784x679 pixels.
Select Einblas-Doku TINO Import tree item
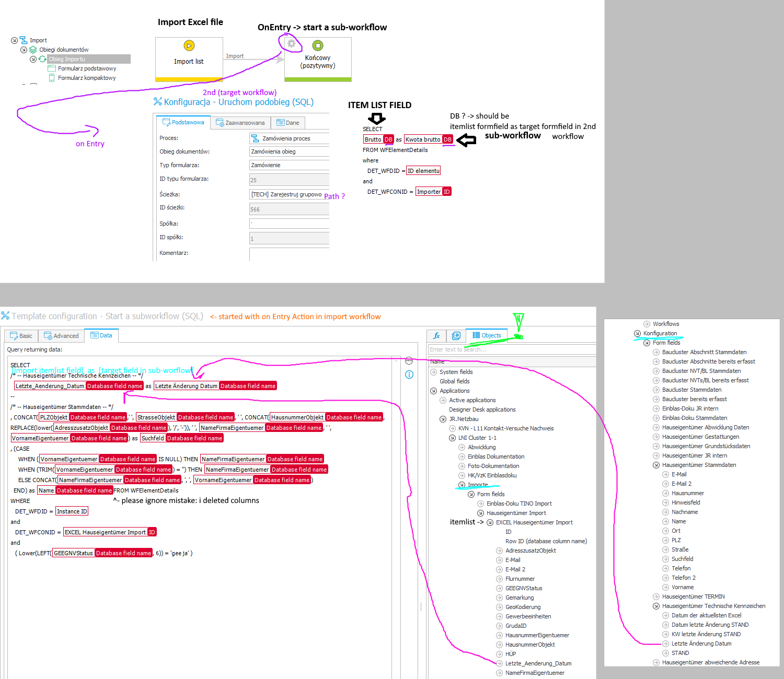tap(519, 504)
